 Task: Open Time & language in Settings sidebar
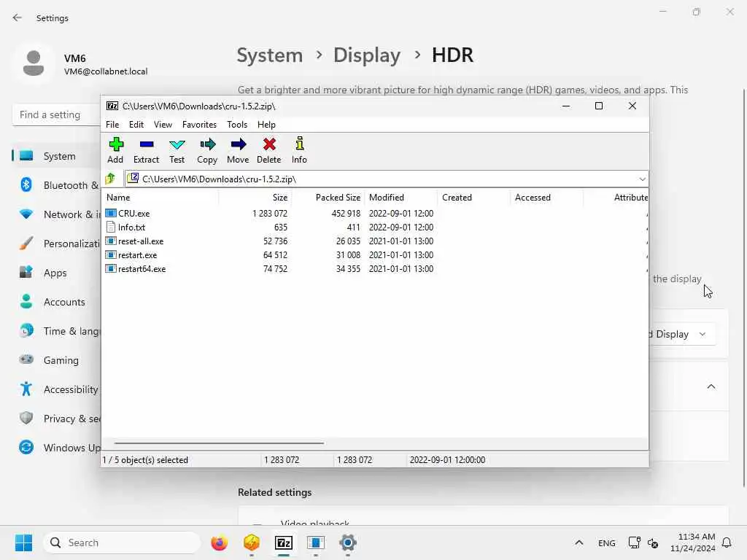click(x=56, y=331)
